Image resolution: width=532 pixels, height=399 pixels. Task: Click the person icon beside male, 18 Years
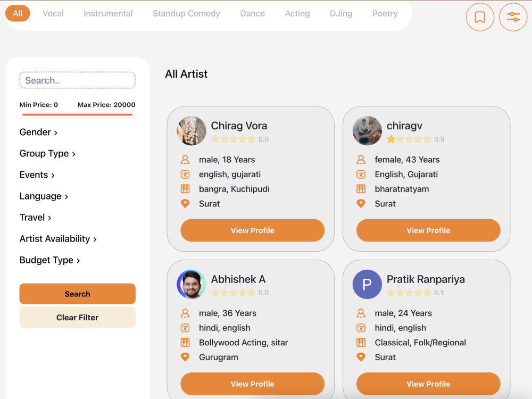tap(185, 160)
